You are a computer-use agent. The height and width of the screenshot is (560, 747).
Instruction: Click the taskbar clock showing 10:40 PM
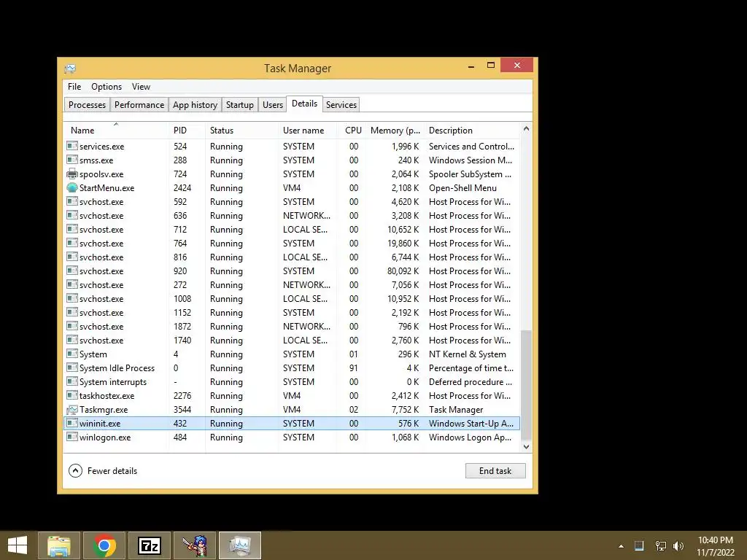pos(716,540)
